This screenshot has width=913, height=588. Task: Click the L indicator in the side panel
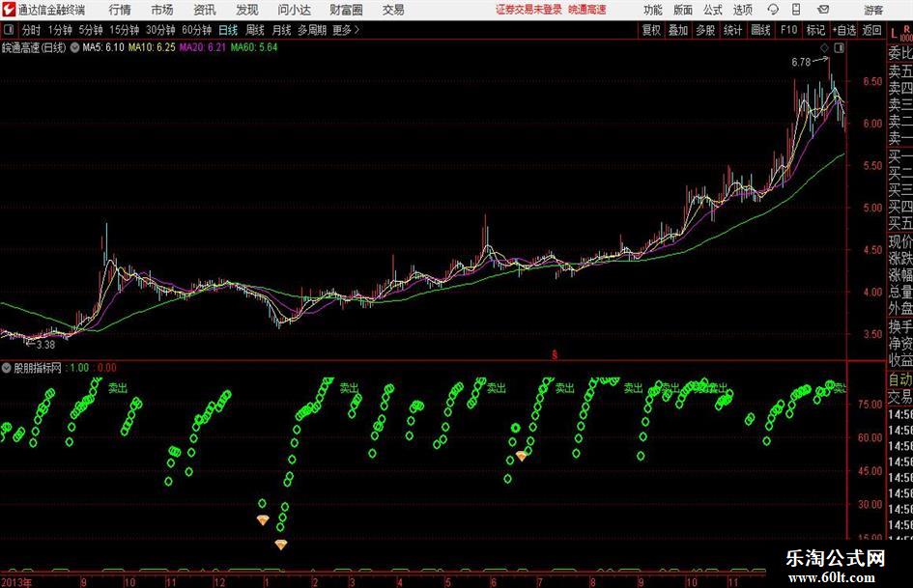[894, 34]
